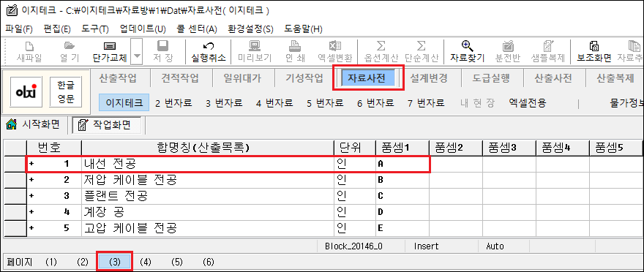644x272 pixels.
Task: Expand row 1 내선 전공 plus sign
Action: [31, 164]
